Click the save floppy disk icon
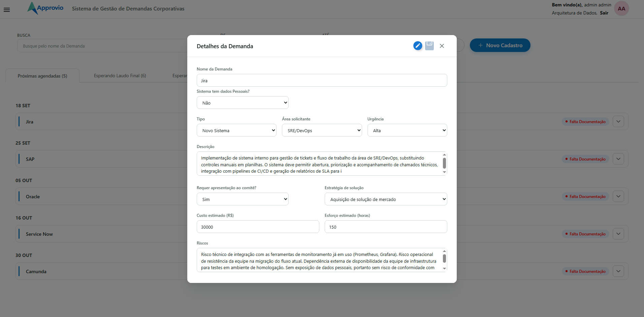 pos(429,46)
